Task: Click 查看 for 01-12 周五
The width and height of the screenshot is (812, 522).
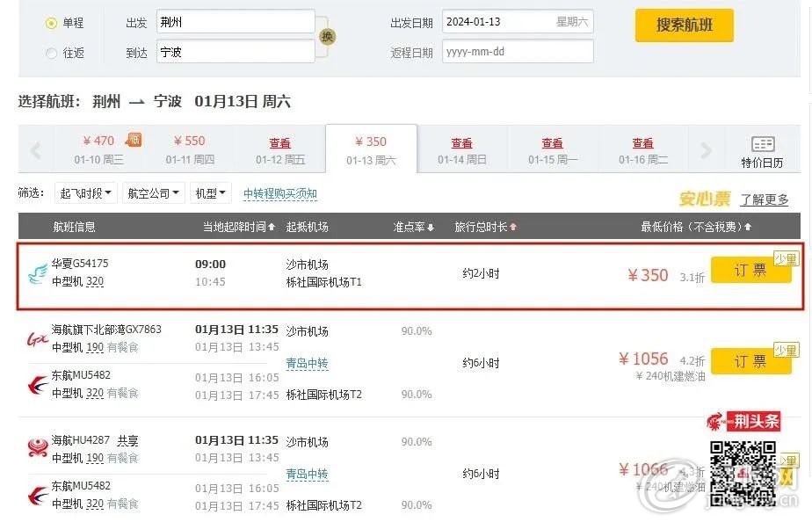Action: click(280, 143)
